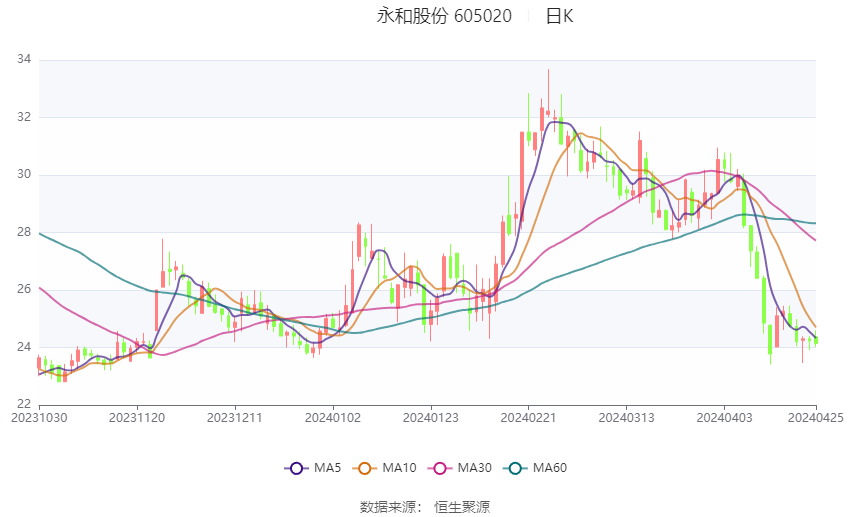Select x-axis date label 20240425
Screen dimensions: 850x517
pos(815,418)
